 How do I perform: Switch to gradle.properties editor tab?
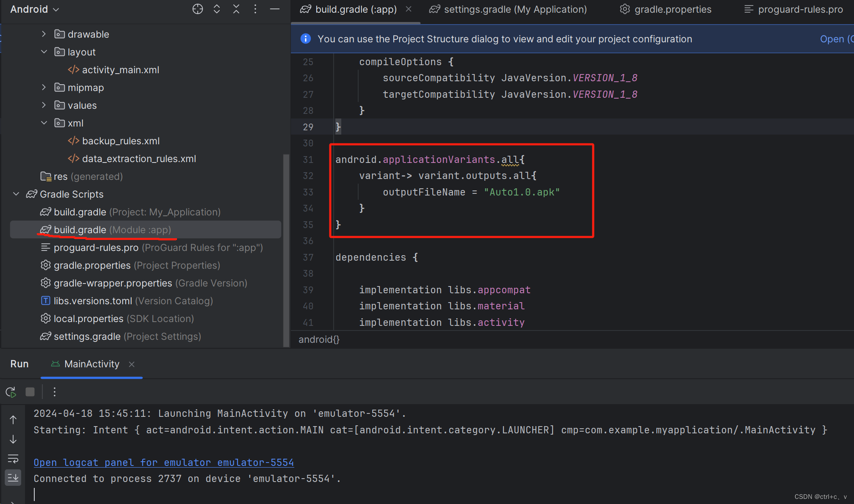(x=666, y=9)
